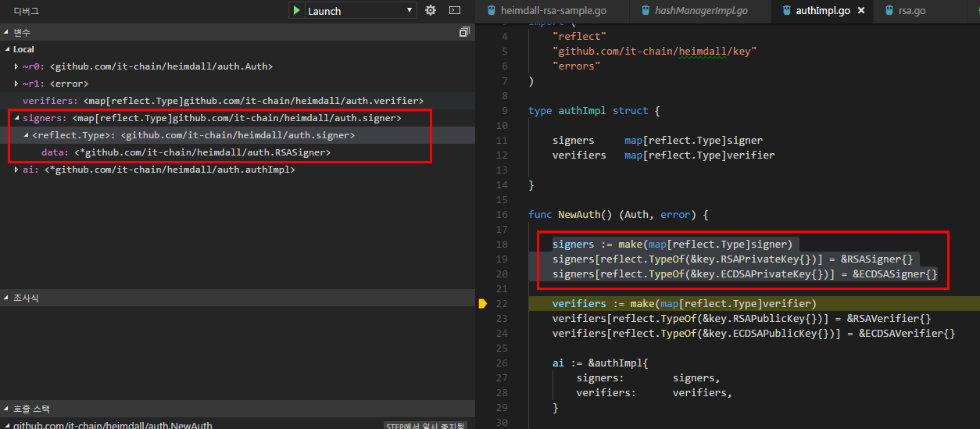This screenshot has height=429, width=980.
Task: Collapse the Local scope
Action: [x=7, y=49]
